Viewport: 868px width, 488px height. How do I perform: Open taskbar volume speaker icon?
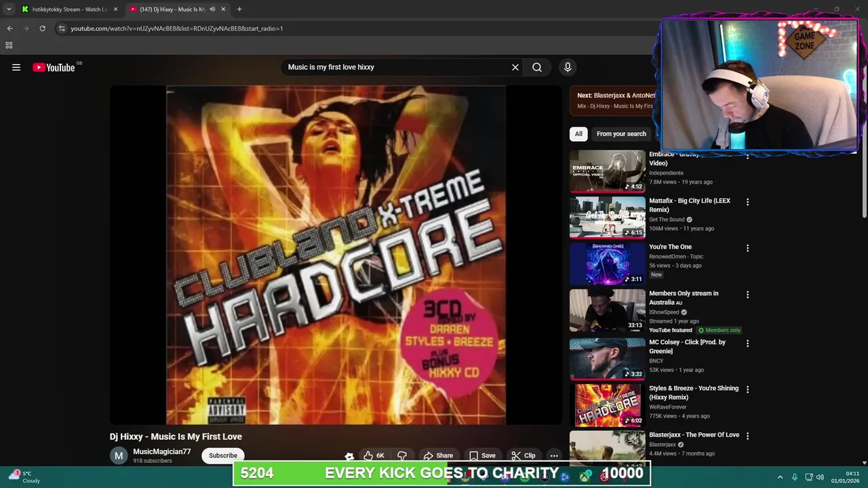pyautogui.click(x=820, y=477)
